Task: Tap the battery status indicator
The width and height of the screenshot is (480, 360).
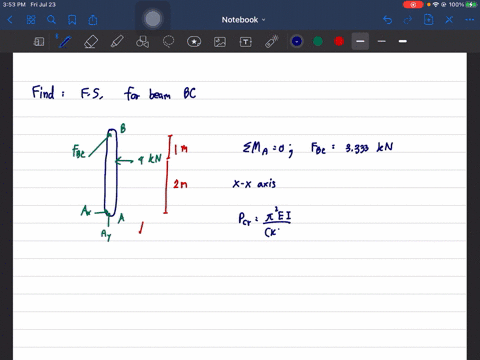Action: pyautogui.click(x=472, y=5)
